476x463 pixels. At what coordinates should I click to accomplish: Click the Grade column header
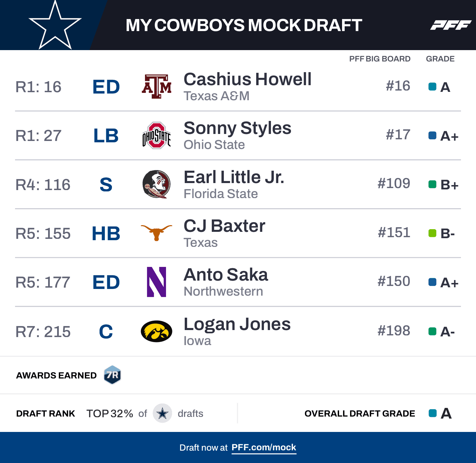pos(440,59)
